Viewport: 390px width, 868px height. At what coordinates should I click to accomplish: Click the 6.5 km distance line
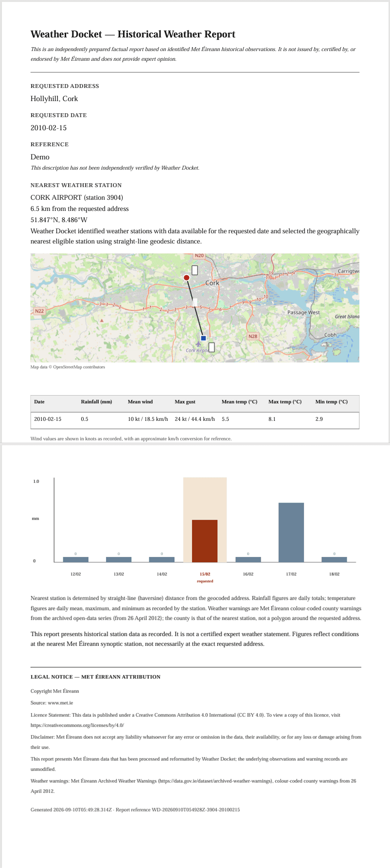pyautogui.click(x=80, y=208)
